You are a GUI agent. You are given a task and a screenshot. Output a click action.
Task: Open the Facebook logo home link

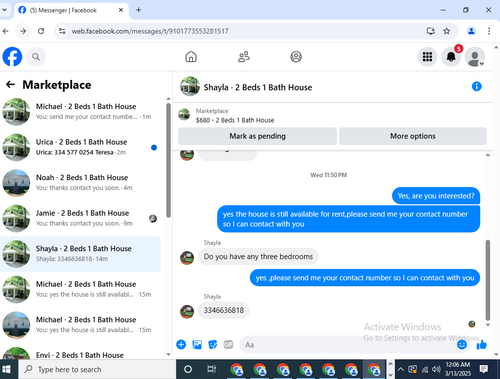point(12,57)
